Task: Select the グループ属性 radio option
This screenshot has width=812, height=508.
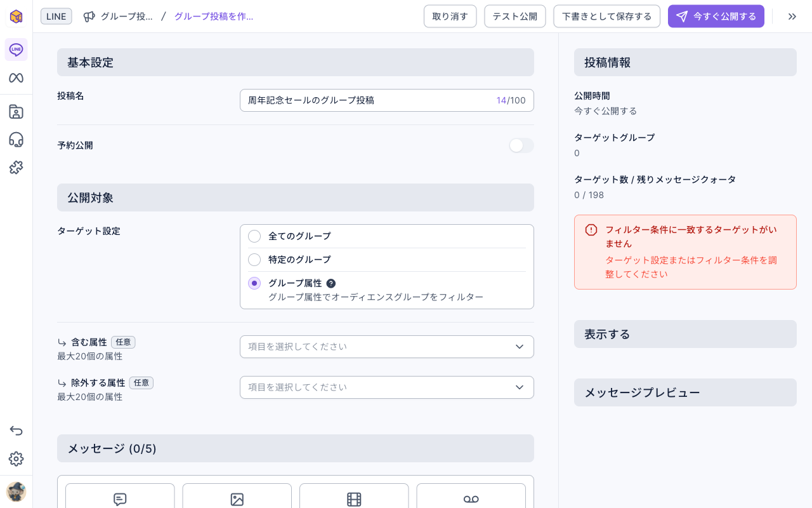Action: click(254, 283)
